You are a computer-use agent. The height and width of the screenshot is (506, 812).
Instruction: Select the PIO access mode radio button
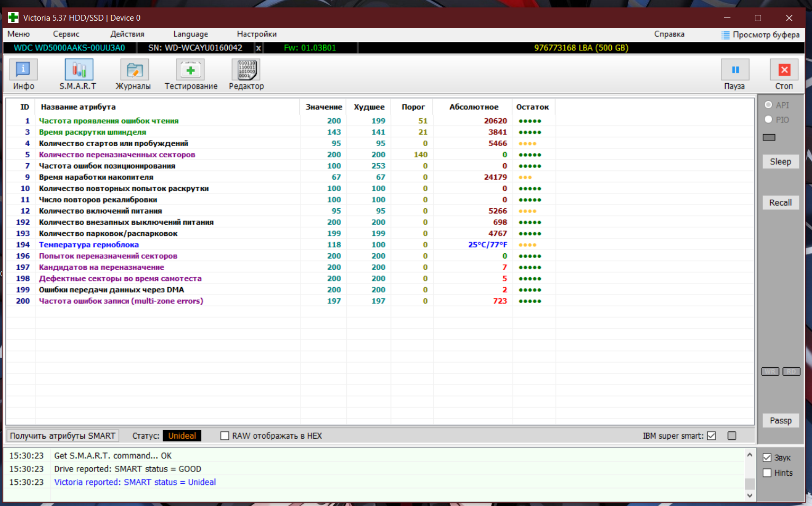pyautogui.click(x=769, y=119)
